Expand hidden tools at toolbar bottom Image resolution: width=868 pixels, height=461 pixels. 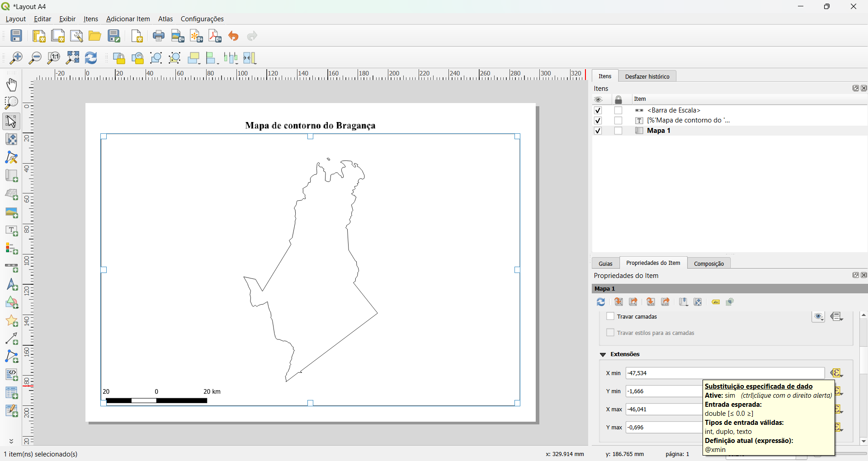(11, 441)
